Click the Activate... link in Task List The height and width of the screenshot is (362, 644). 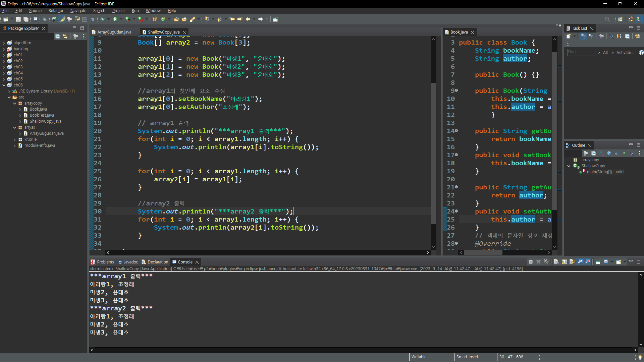[x=625, y=53]
